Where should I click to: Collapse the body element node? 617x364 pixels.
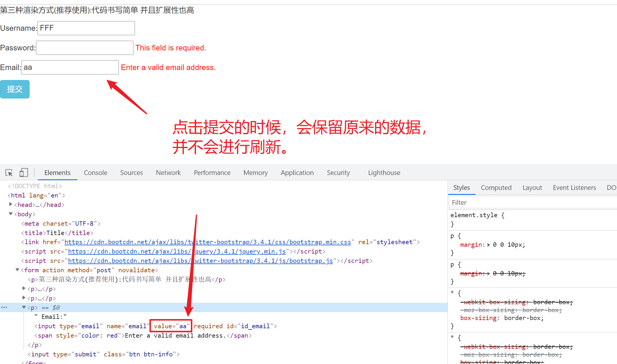pyautogui.click(x=11, y=214)
